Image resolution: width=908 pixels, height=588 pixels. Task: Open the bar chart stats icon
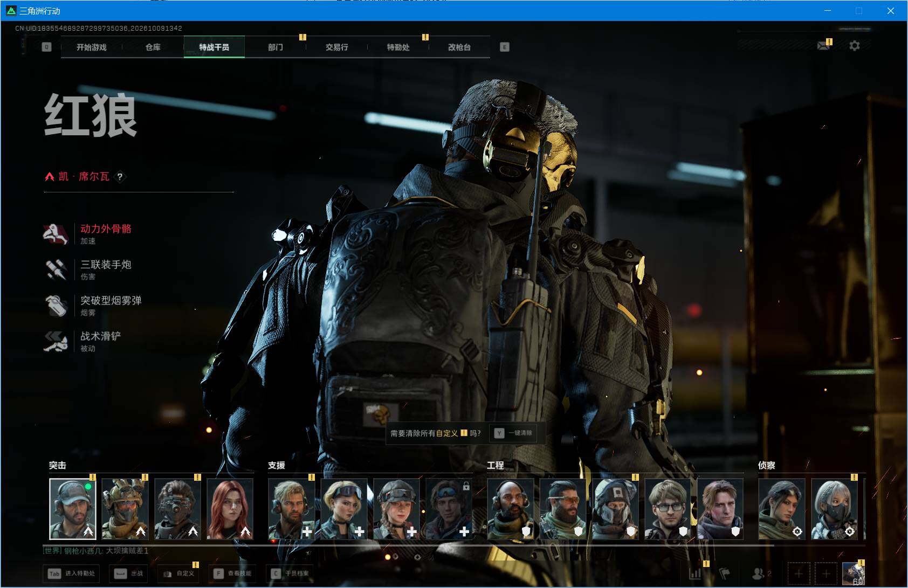[x=696, y=573]
